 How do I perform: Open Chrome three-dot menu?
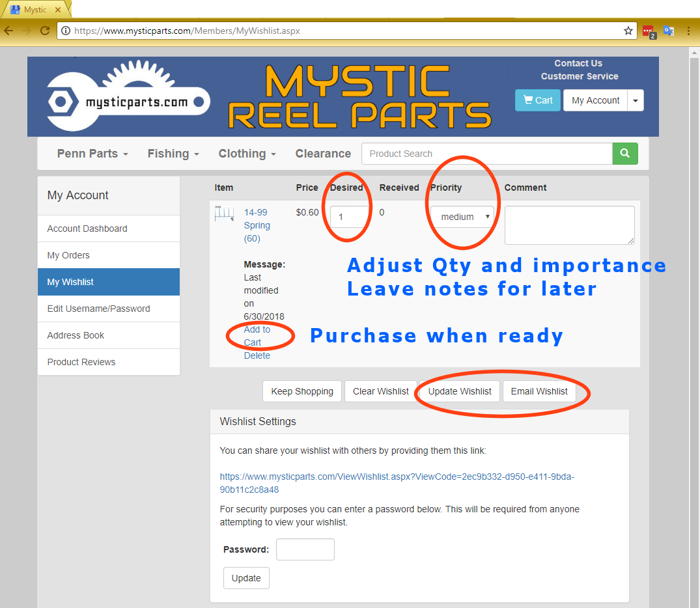tap(688, 31)
